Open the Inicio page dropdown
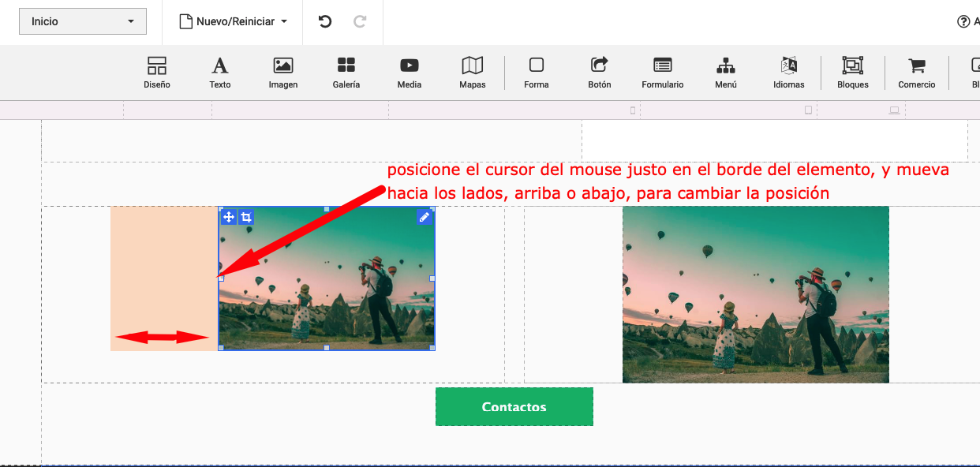980x467 pixels. [x=83, y=21]
